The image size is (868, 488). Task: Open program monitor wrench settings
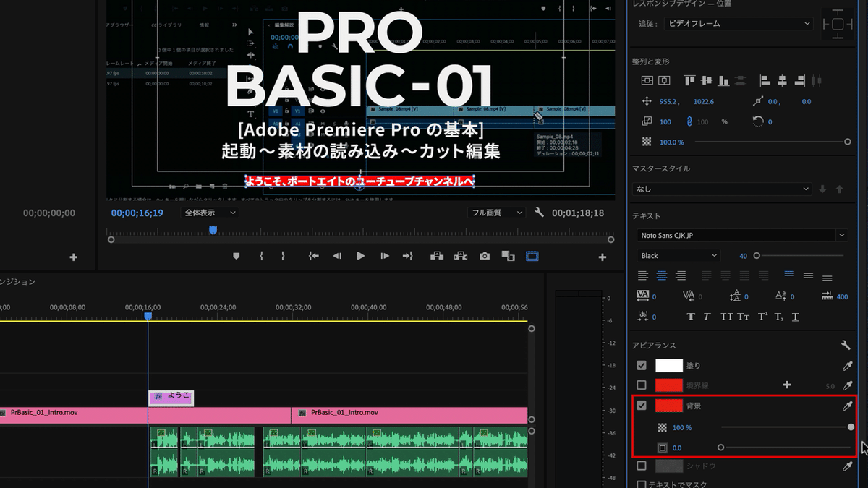click(539, 213)
